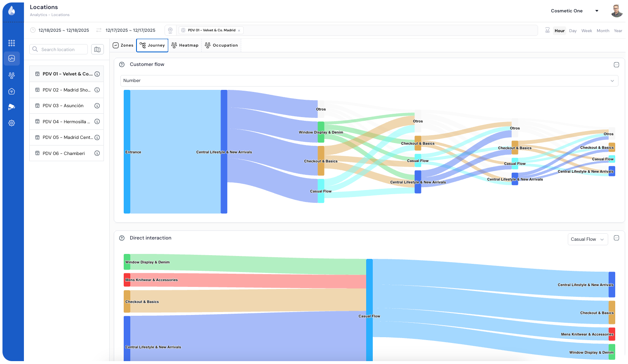Open Direct interaction panel options icon
The width and height of the screenshot is (628, 364).
pos(616,238)
